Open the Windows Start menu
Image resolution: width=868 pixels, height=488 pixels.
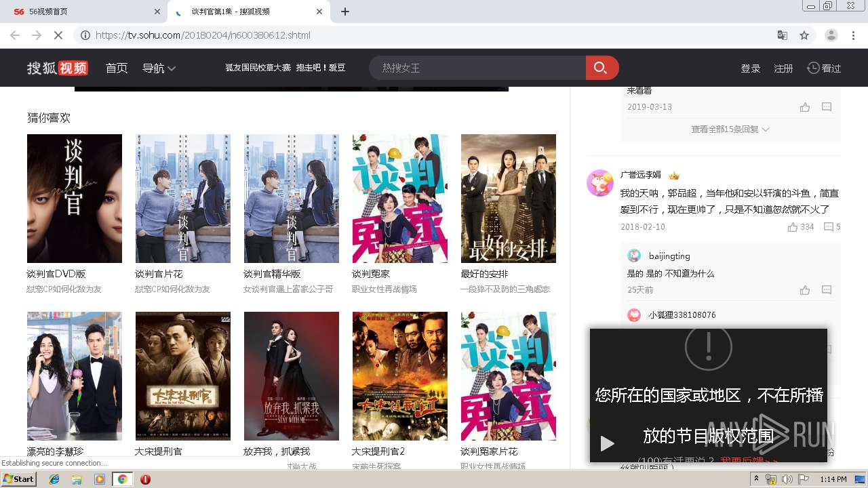(x=19, y=479)
